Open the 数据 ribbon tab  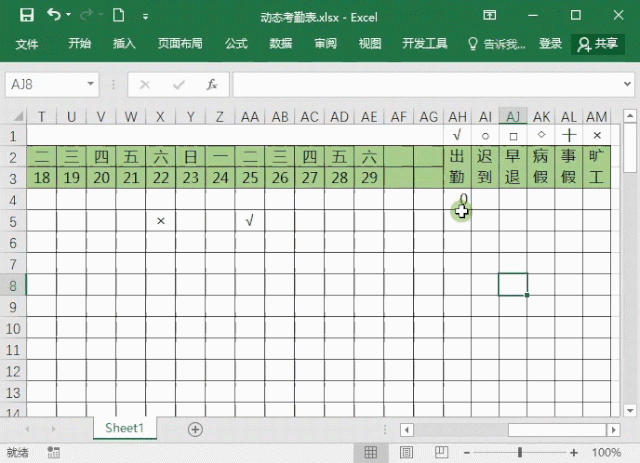tap(281, 43)
